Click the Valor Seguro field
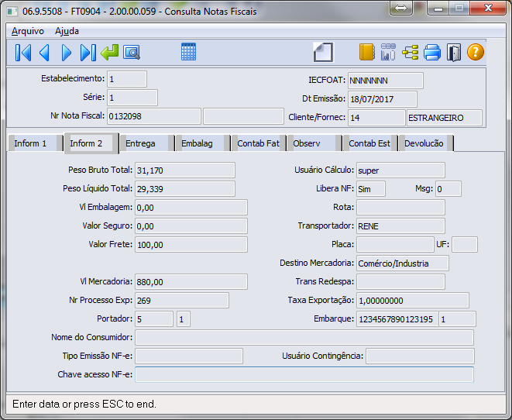This screenshot has height=420, width=512. tap(191, 226)
